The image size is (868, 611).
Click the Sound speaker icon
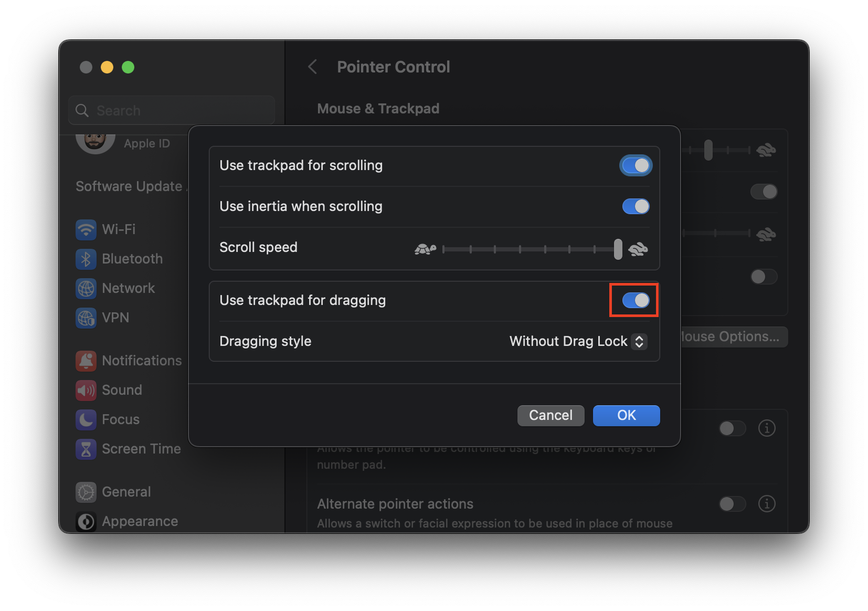pos(86,390)
